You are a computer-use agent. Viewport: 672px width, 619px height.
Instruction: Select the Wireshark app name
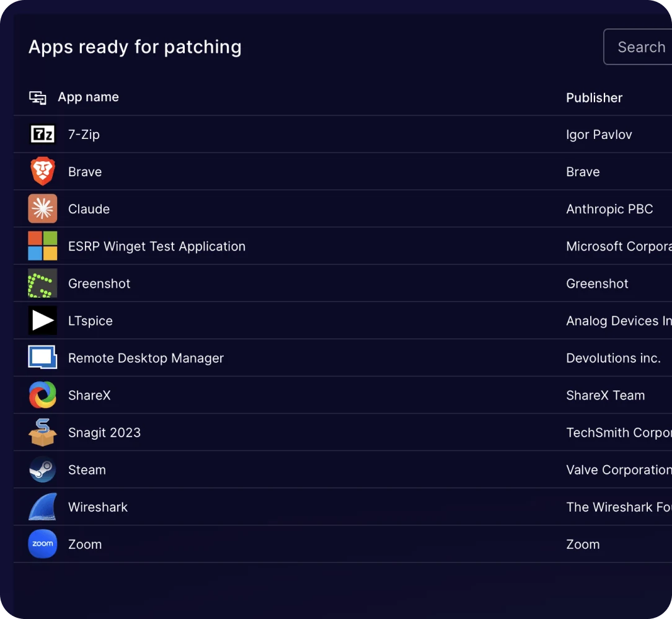tap(98, 507)
